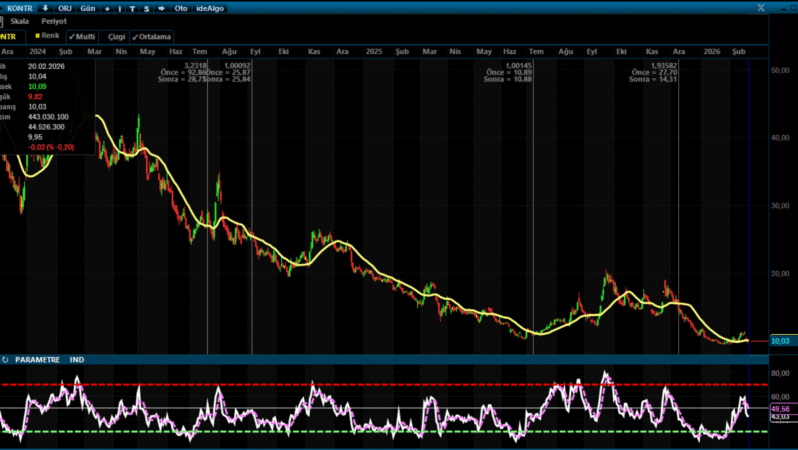Click the refresh icon in the indicator panel

click(x=6, y=359)
